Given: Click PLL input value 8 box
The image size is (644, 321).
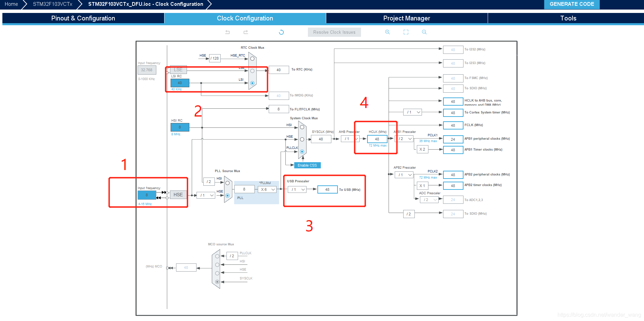Looking at the screenshot, I should (x=244, y=189).
